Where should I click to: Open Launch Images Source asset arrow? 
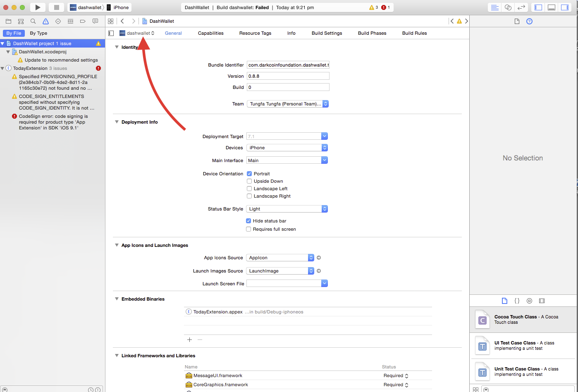[x=319, y=271]
